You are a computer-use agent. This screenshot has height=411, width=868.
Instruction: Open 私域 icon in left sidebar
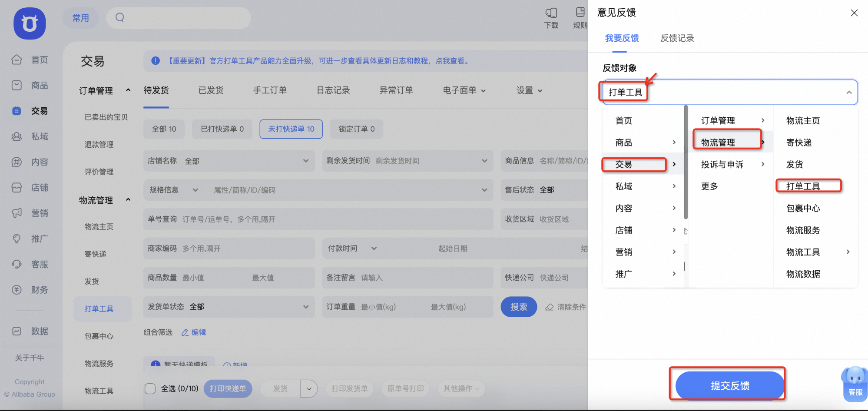coord(17,136)
